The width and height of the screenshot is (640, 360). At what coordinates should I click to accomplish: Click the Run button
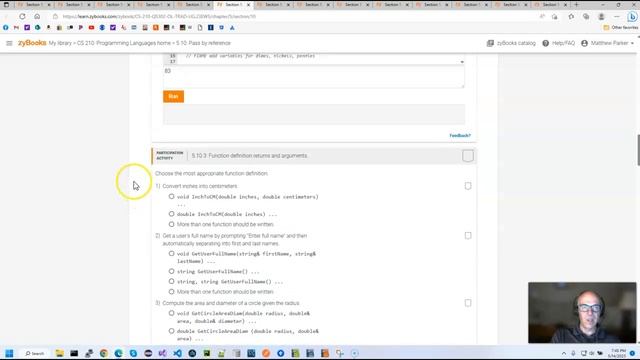click(x=173, y=96)
